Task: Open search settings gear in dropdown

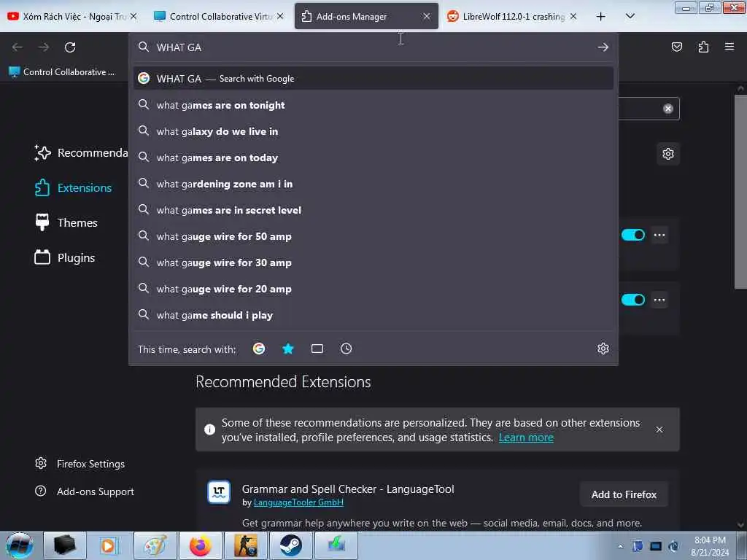Action: click(603, 349)
